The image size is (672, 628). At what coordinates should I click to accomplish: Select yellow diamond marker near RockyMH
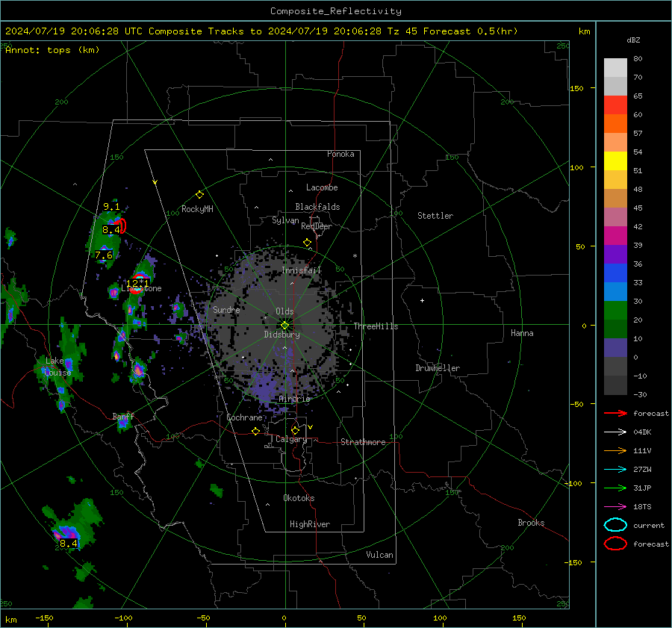199,195
